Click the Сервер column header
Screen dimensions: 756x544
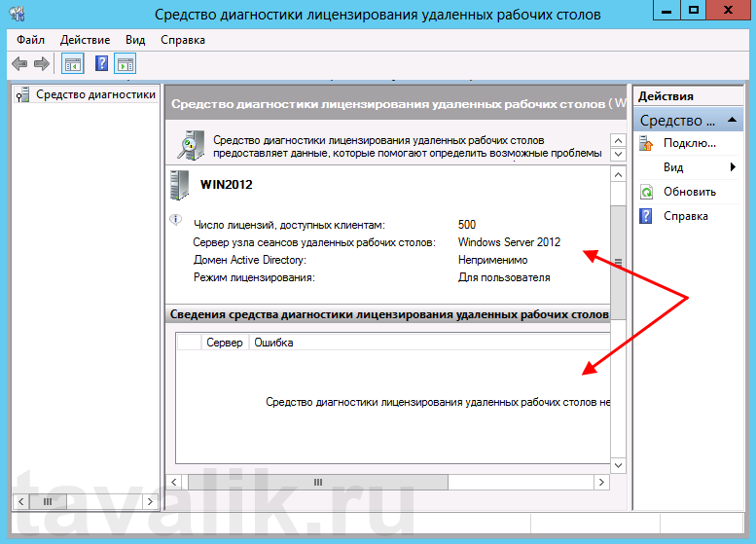225,343
